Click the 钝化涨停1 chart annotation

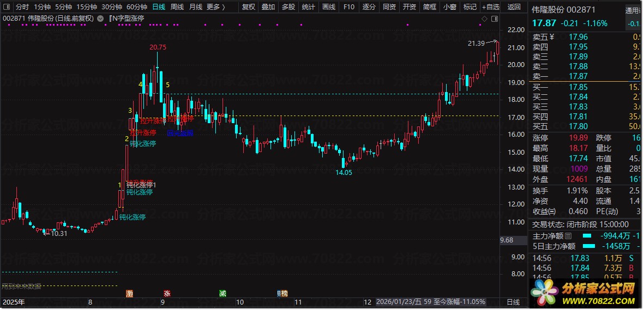coord(141,185)
